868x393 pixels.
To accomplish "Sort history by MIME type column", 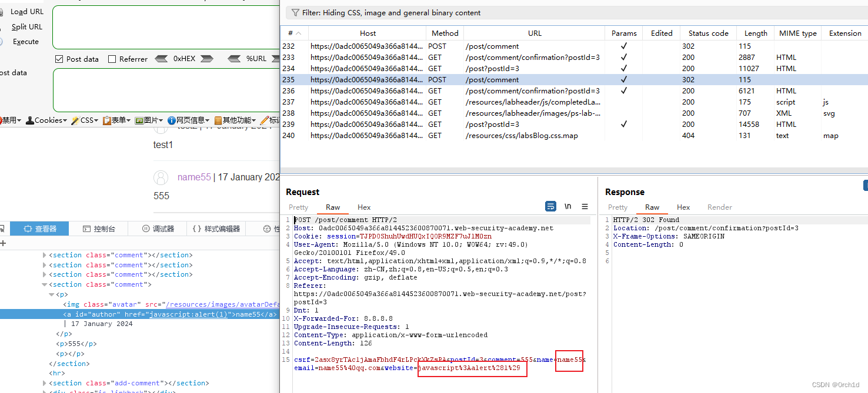I will coord(797,33).
